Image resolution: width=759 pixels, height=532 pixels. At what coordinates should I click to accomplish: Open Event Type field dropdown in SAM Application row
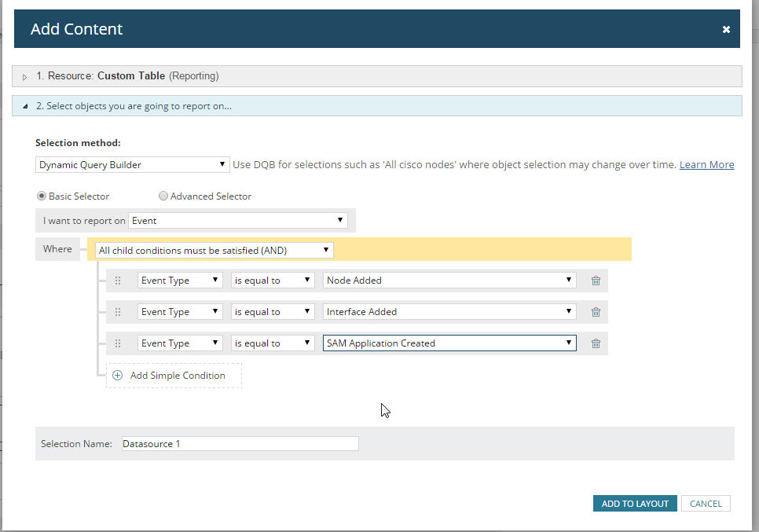click(x=180, y=343)
